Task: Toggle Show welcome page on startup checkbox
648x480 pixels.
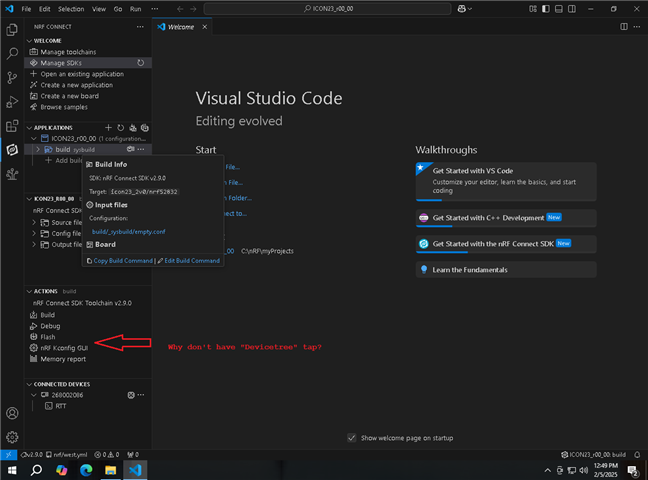Action: tap(352, 438)
